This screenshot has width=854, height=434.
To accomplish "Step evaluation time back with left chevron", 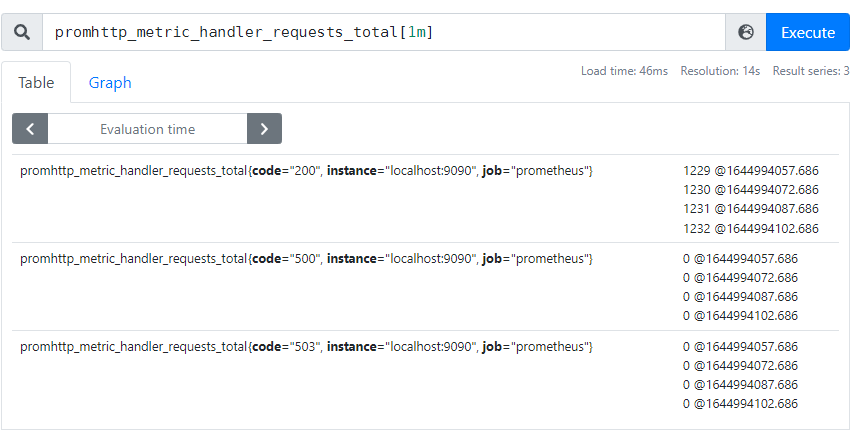I will tap(30, 129).
